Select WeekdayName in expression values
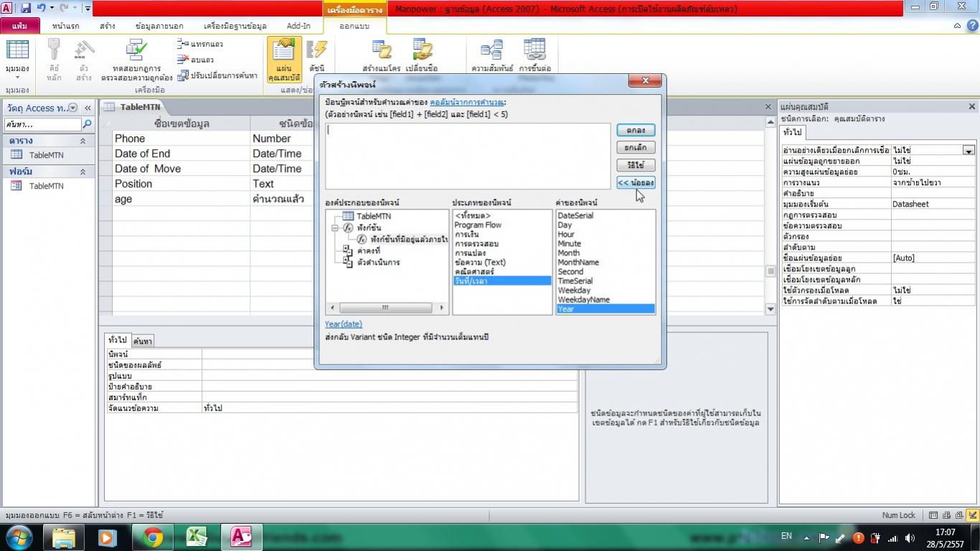Screen dimensions: 980x551 [584, 300]
